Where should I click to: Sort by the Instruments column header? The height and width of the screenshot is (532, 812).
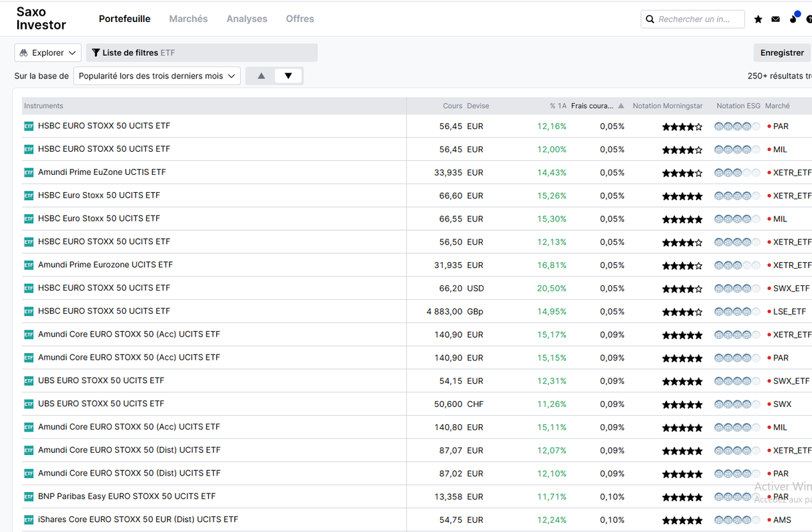tap(44, 106)
